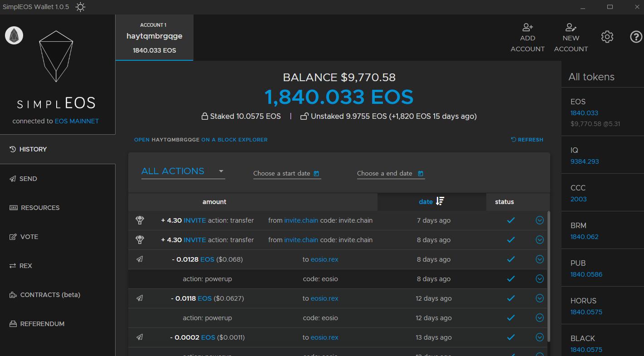Click the 1,840.033 EOS balance figure
This screenshot has height=356, width=644.
click(339, 97)
